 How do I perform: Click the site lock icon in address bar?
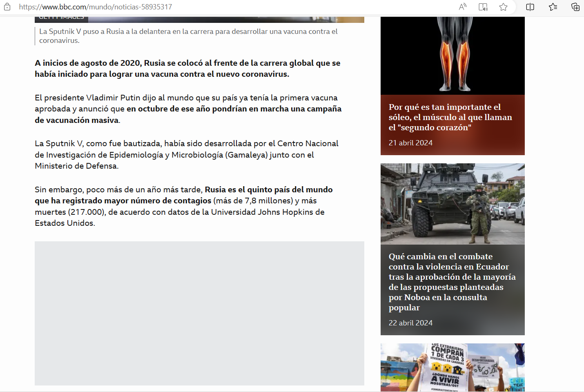tap(7, 7)
